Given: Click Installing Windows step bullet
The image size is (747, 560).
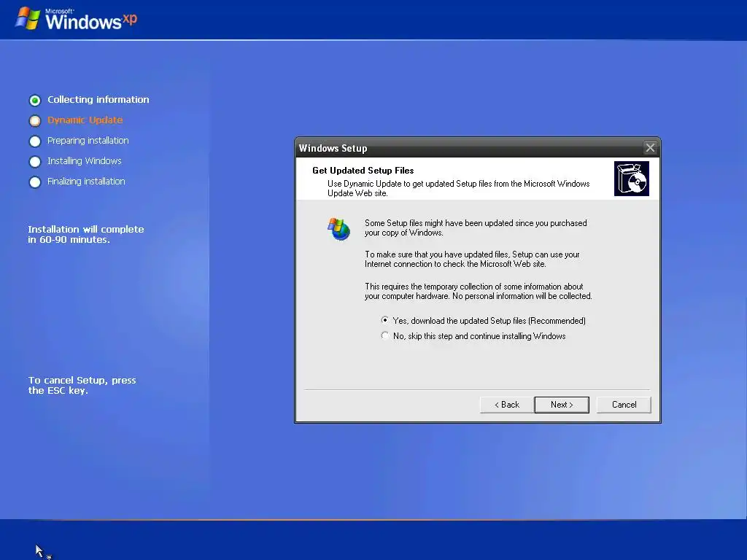Looking at the screenshot, I should 35,161.
